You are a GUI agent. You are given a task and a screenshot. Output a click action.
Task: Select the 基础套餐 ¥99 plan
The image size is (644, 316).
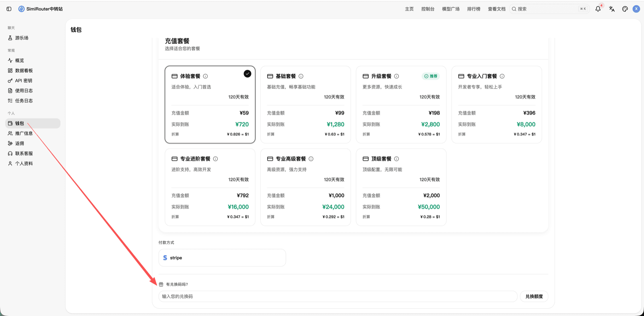pos(305,105)
